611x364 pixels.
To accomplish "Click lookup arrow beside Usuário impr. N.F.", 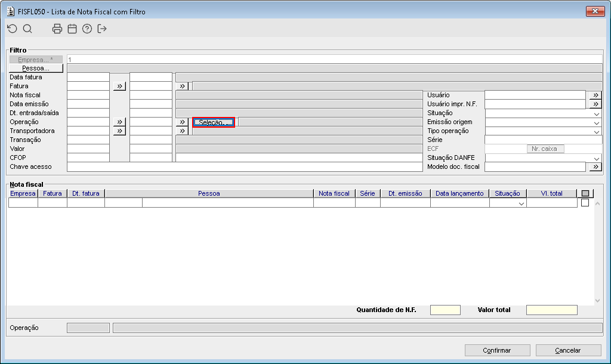I will coord(595,104).
